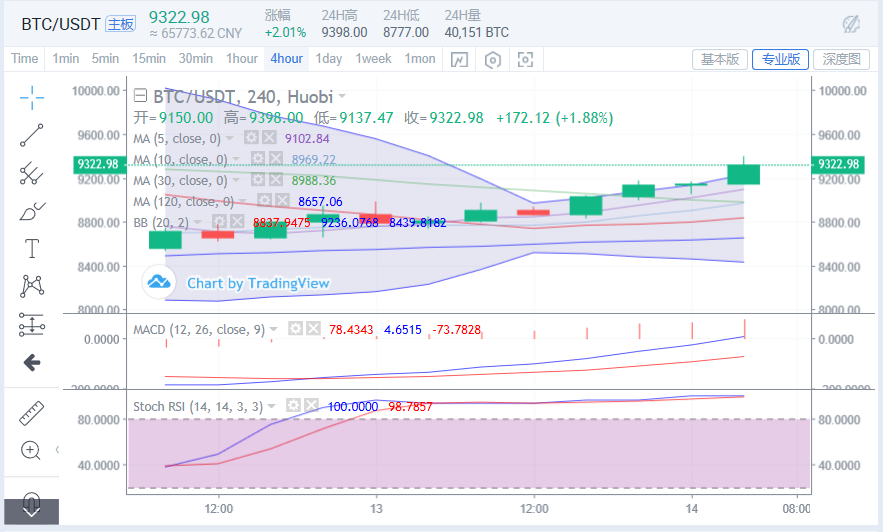
Task: Open settings for MA 5 indicator
Action: 251,138
